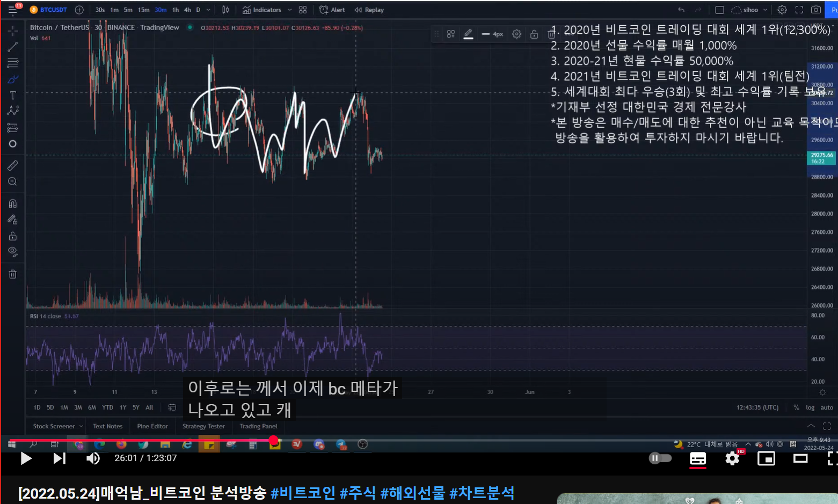Image resolution: width=838 pixels, height=504 pixels.
Task: Select the prediction and measurement tool
Action: [x=13, y=128]
